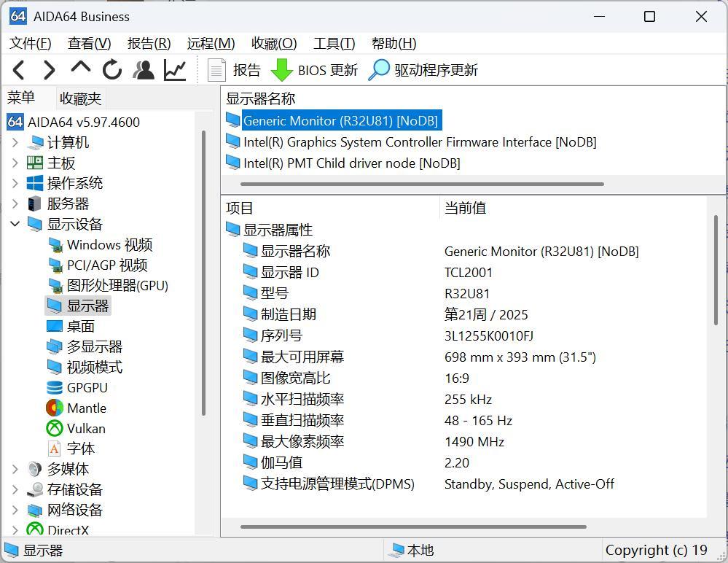This screenshot has width=728, height=563.
Task: Open the 收藏(O) menu
Action: point(274,43)
